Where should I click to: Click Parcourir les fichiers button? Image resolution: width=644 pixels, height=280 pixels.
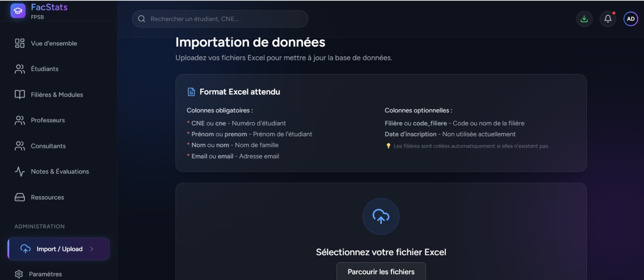(381, 272)
